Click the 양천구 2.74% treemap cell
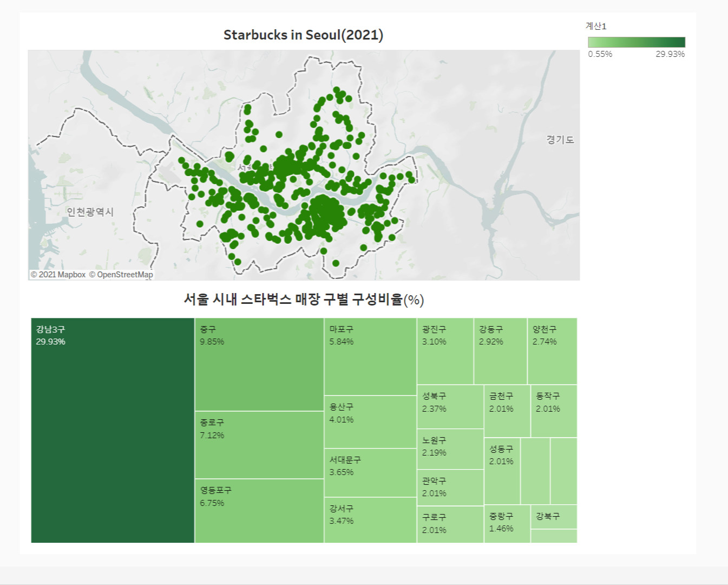The width and height of the screenshot is (728, 585). (552, 351)
